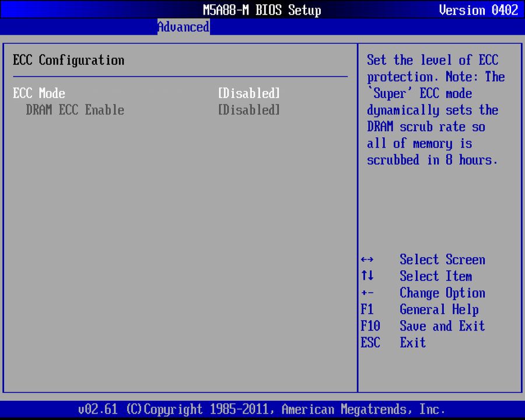Click the ECC protection help description
This screenshot has height=420, width=525.
pos(436,110)
